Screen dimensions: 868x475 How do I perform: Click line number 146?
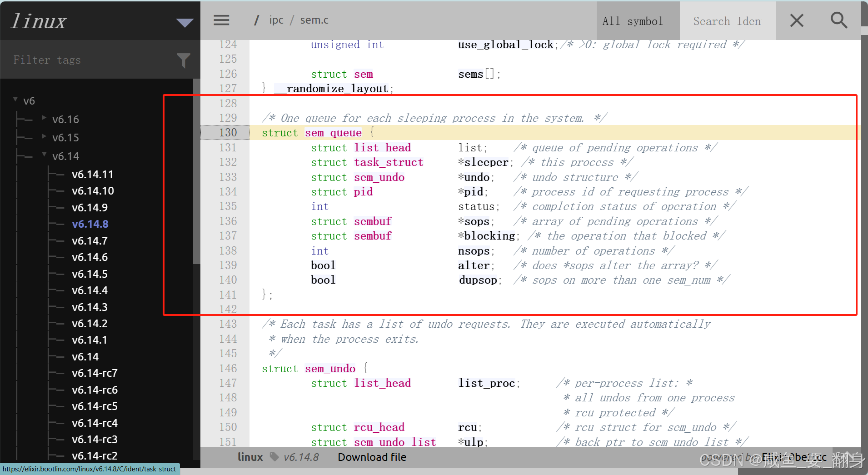[228, 369]
